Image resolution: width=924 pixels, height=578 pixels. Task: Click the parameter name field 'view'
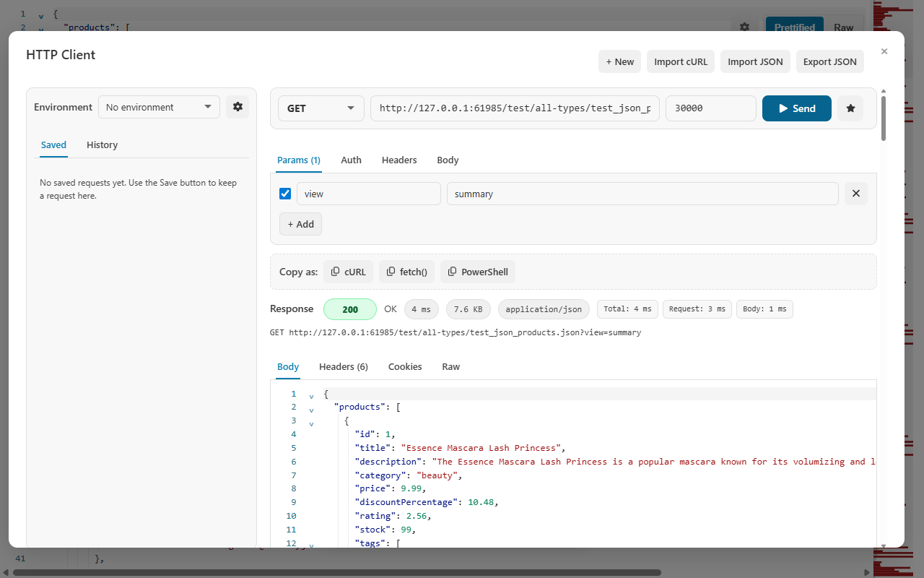(x=369, y=194)
